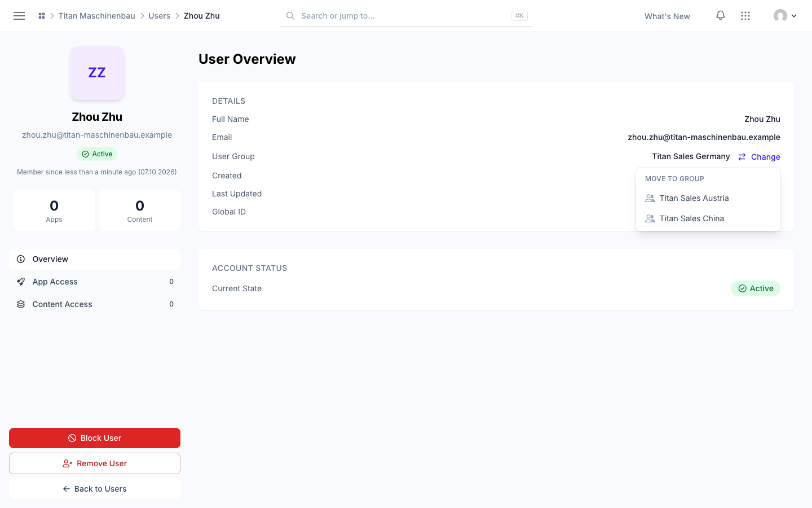Click the email under the profile name
The height and width of the screenshot is (508, 812).
click(97, 135)
